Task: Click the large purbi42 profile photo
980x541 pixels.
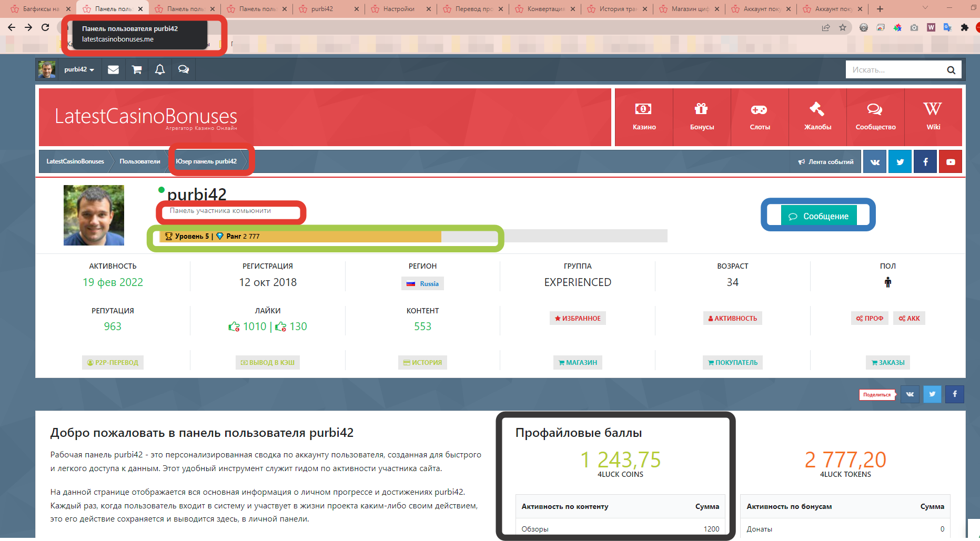Action: [x=94, y=215]
